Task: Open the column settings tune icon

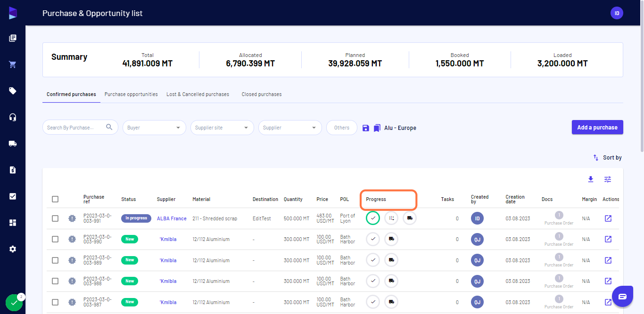Action: 608,179
